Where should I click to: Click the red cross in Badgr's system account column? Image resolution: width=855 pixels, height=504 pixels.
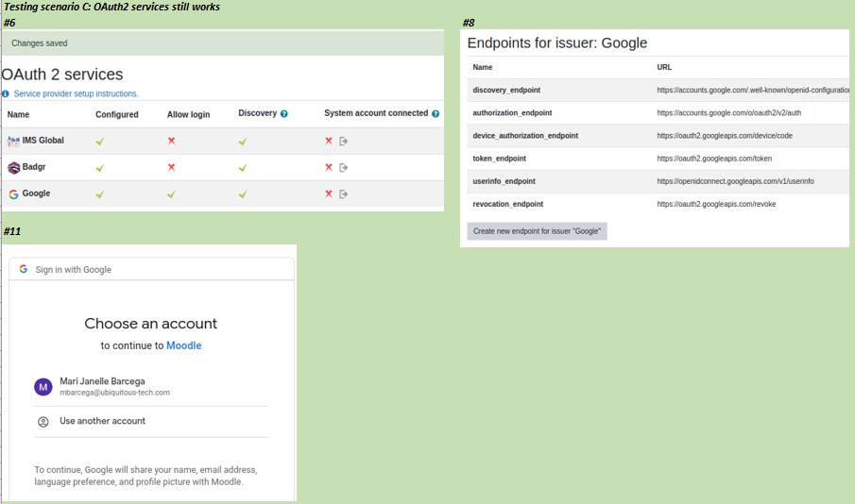tap(328, 167)
